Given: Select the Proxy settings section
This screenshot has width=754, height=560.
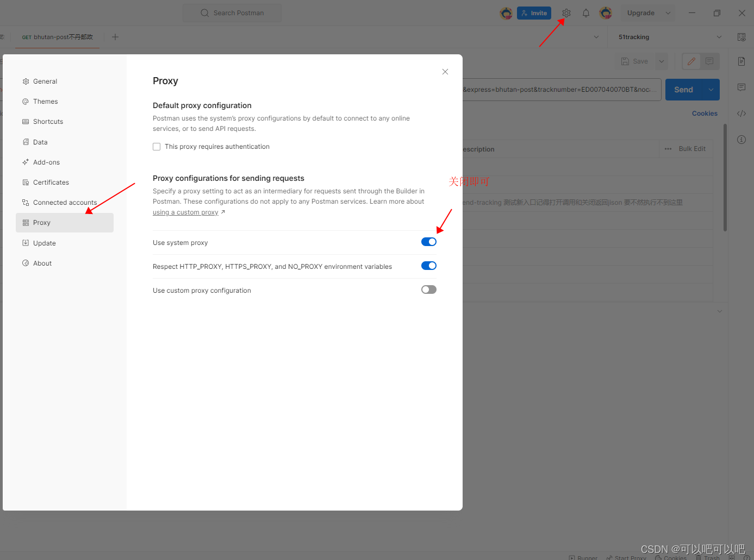Looking at the screenshot, I should [65, 223].
